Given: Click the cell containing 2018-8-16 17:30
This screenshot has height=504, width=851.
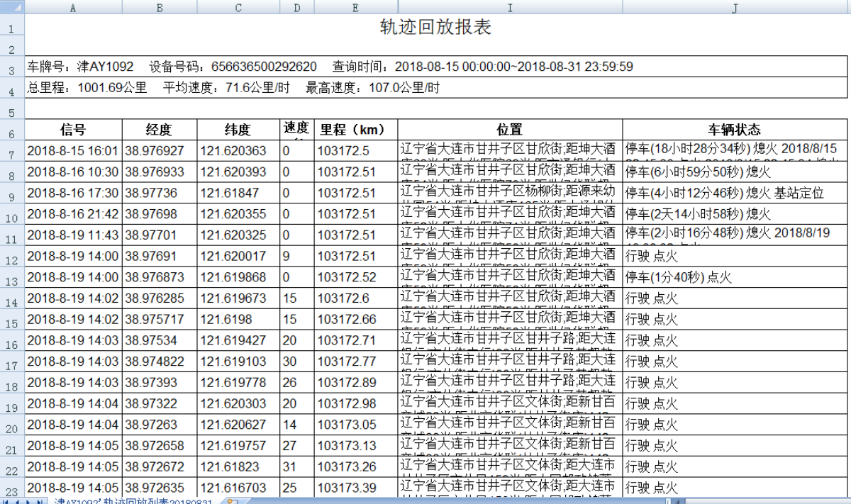Looking at the screenshot, I should coord(74,193).
